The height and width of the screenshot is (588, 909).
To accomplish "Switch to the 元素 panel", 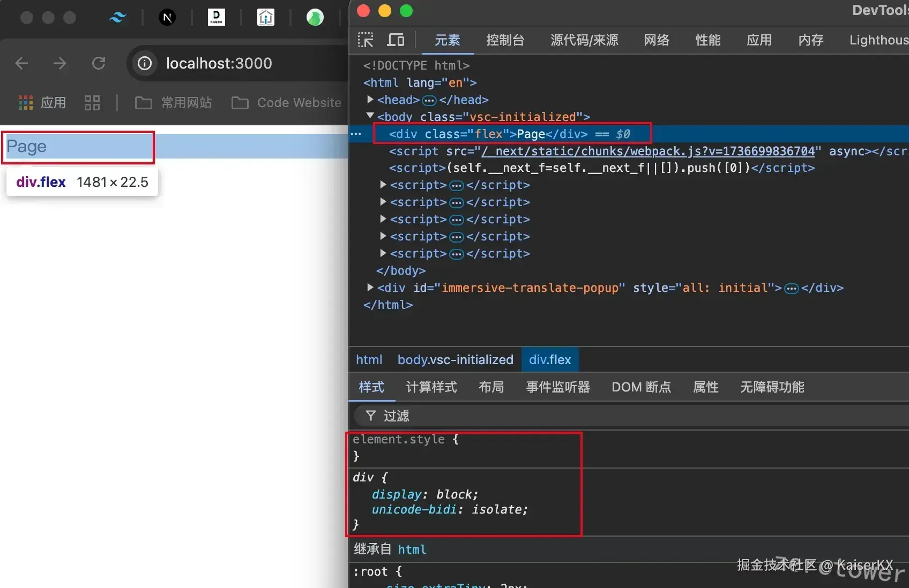I will tap(448, 40).
